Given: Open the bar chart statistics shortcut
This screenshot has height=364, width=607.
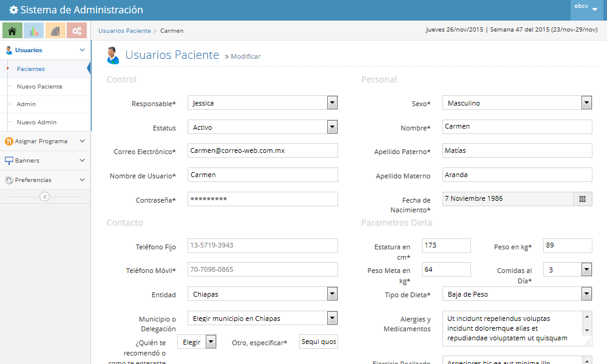Looking at the screenshot, I should tap(33, 30).
